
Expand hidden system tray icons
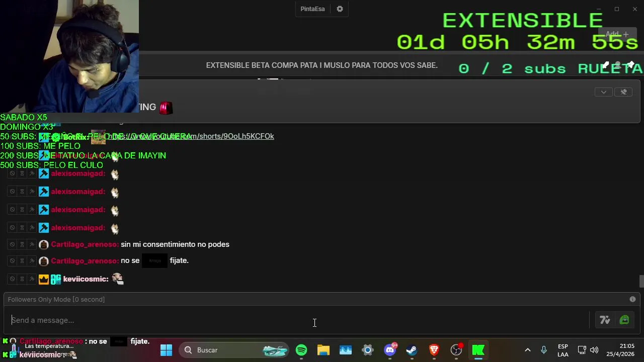(x=527, y=350)
